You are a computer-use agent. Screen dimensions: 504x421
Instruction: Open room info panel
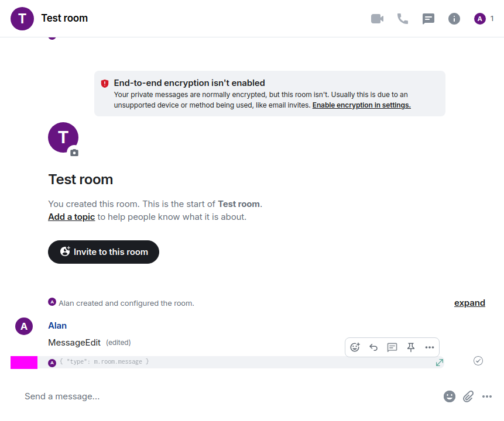click(454, 19)
